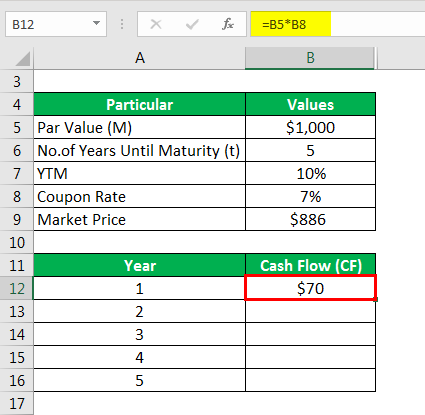This screenshot has width=425, height=415.
Task: Select the Market Price label cell
Action: pos(140,219)
